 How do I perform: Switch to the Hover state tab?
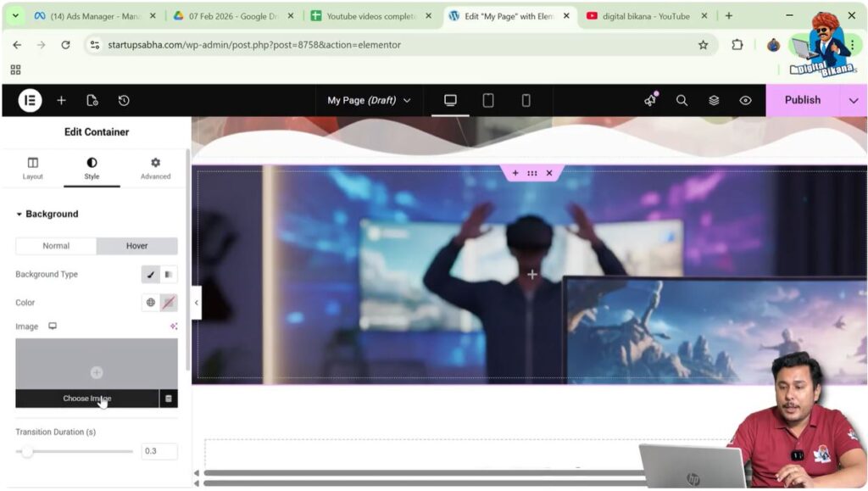136,245
